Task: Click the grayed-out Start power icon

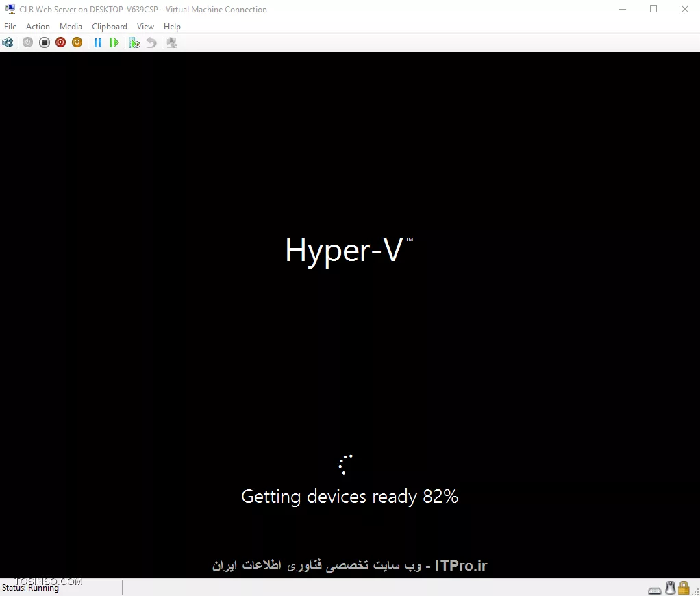Action: (27, 42)
